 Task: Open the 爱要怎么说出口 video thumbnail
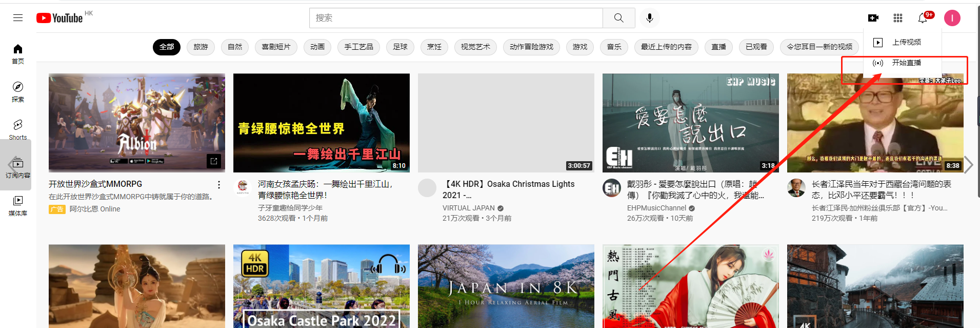coord(691,123)
